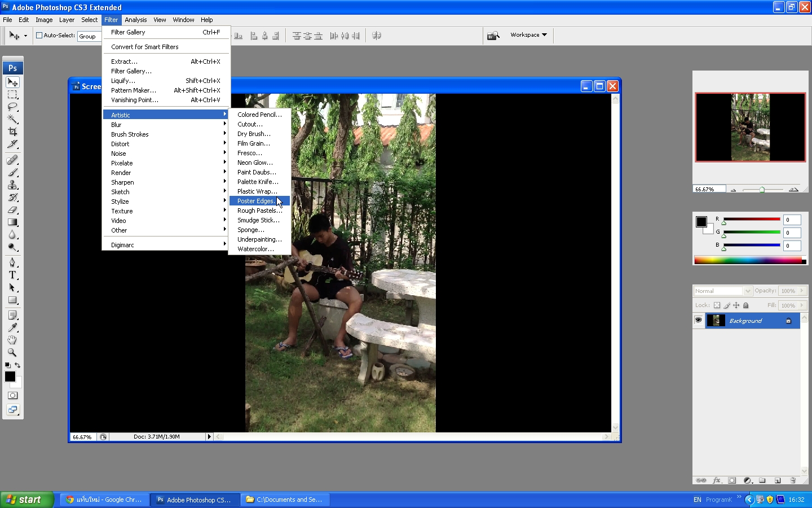Choose Watercolor filter
Viewport: 812px width, 508px height.
click(259, 249)
